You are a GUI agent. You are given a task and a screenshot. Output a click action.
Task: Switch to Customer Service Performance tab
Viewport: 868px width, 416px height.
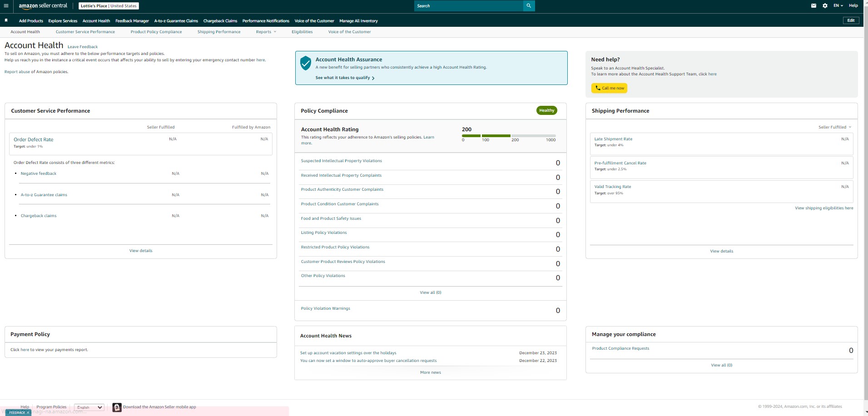(85, 32)
